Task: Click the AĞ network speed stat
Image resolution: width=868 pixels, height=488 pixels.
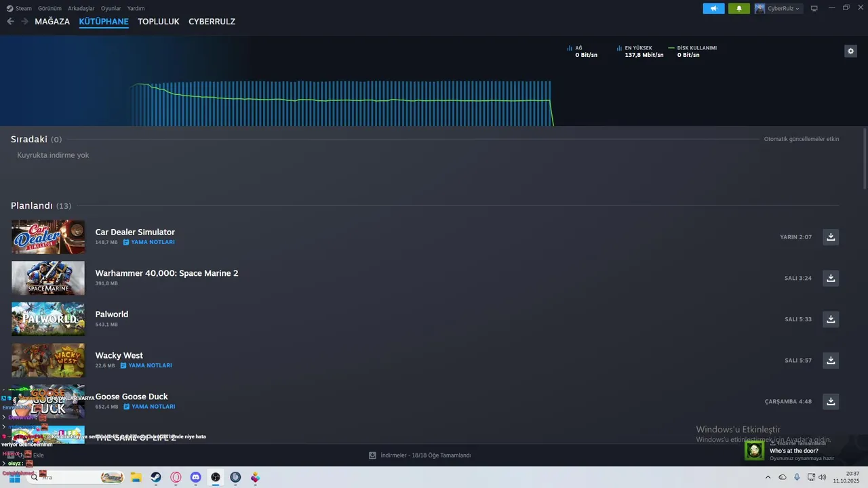Action: 583,52
